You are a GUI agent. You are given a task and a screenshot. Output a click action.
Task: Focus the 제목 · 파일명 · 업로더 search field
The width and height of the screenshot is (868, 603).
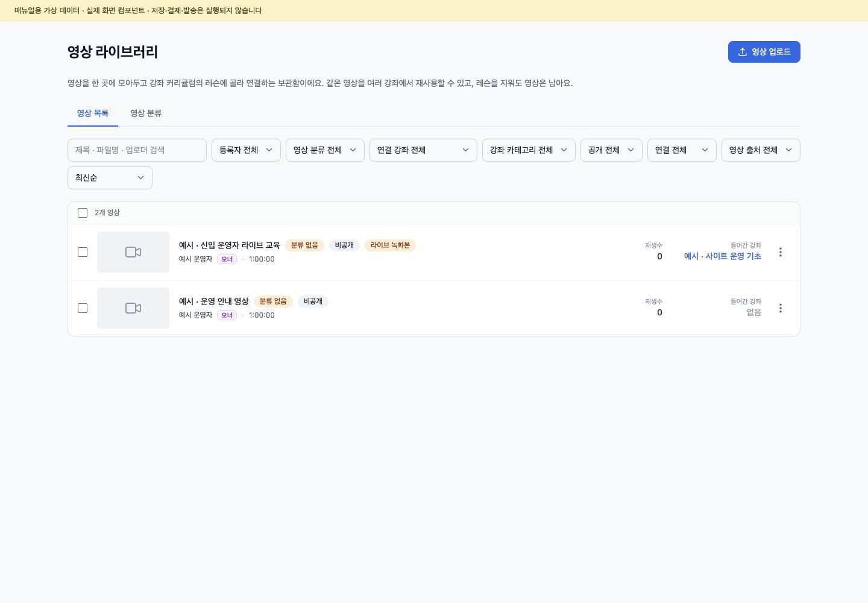[x=137, y=150]
